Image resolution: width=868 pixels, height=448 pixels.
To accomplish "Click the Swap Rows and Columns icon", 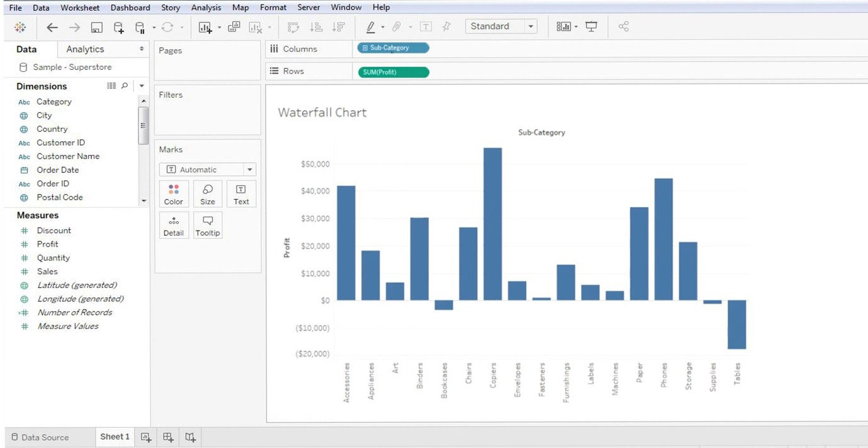I will click(x=293, y=26).
